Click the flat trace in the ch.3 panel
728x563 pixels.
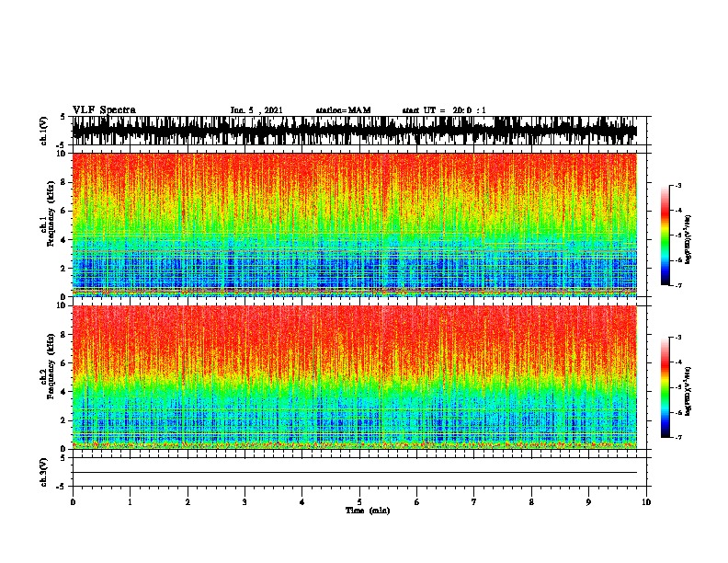(x=355, y=473)
